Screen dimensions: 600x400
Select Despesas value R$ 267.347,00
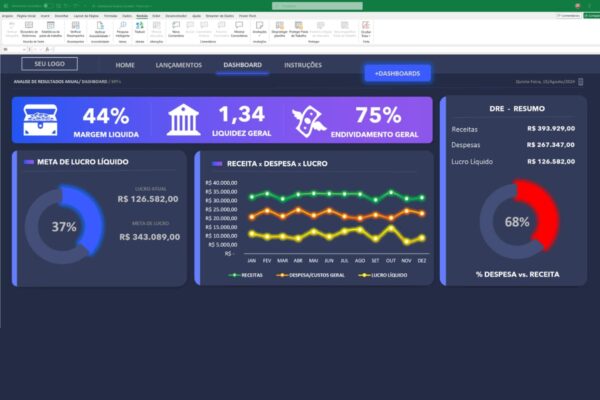(x=551, y=145)
